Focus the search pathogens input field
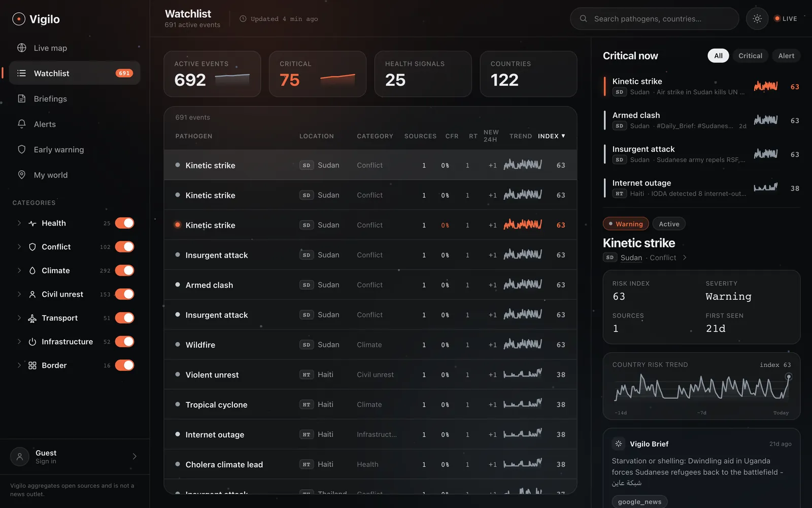The height and width of the screenshot is (508, 812). (654, 19)
